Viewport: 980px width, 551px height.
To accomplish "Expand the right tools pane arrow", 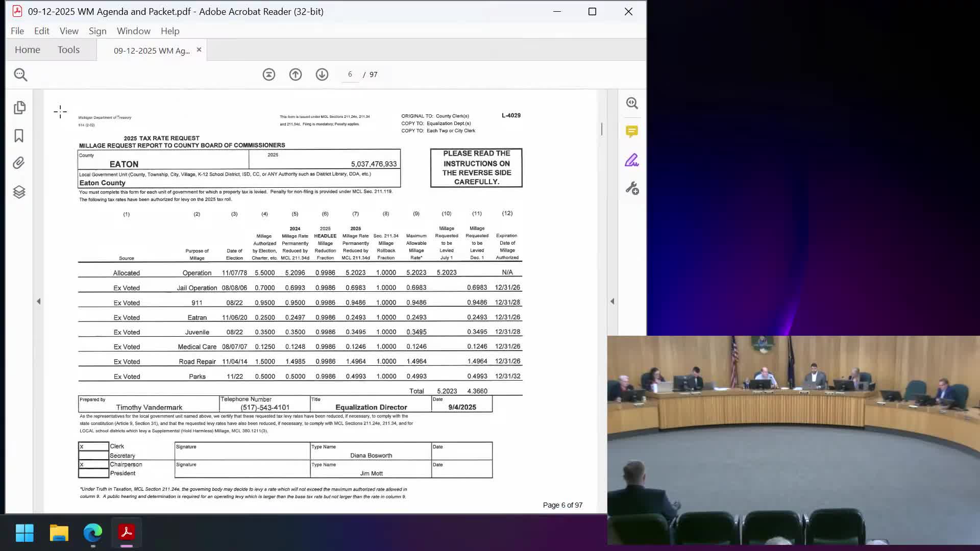I will 612,302.
